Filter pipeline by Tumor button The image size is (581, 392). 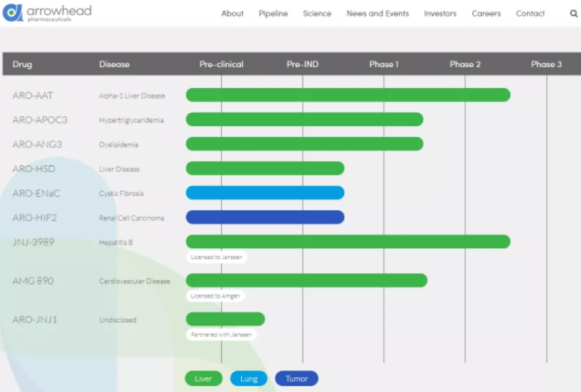(x=297, y=379)
